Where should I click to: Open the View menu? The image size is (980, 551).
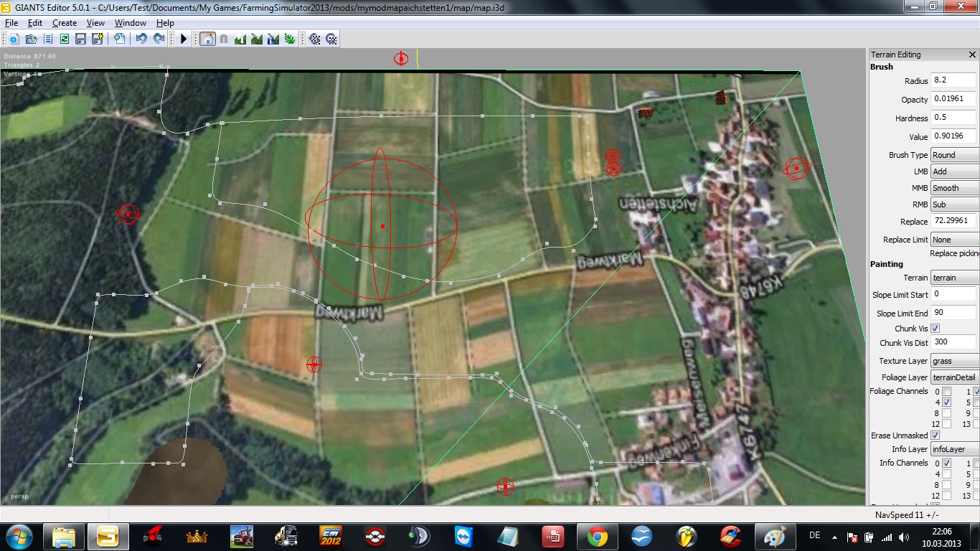pyautogui.click(x=95, y=23)
